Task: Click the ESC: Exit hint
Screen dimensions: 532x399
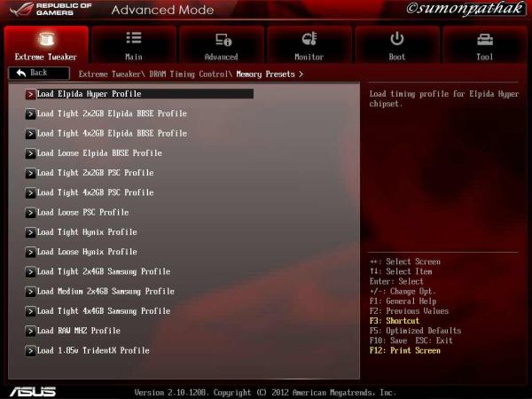Action: pos(434,340)
